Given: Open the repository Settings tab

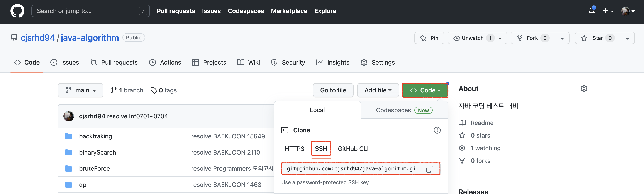Looking at the screenshot, I should pos(378,62).
